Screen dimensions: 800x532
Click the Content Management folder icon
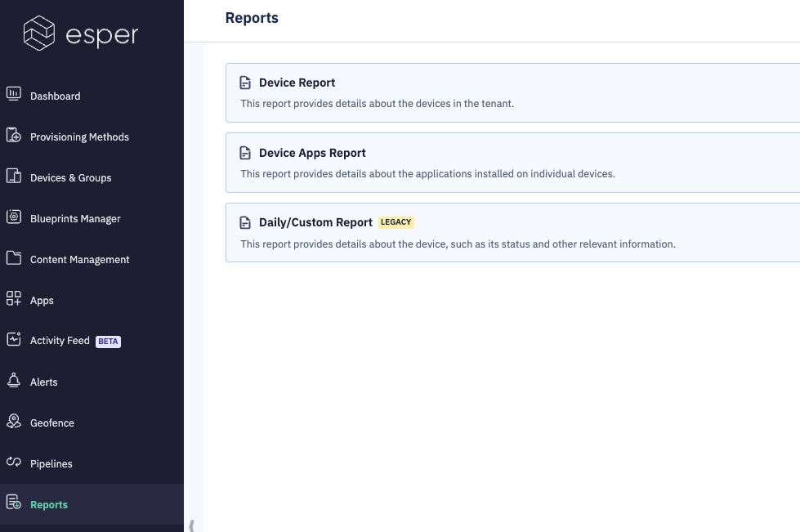click(x=14, y=258)
